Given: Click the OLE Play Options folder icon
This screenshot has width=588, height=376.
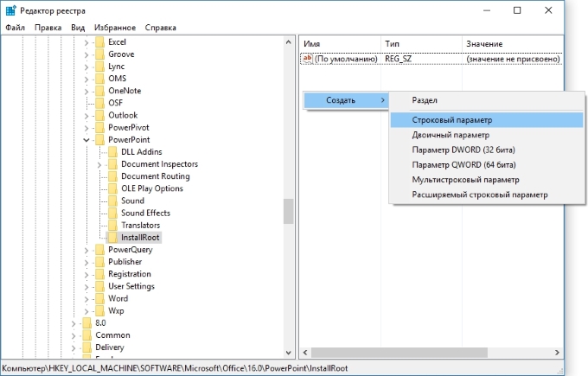Looking at the screenshot, I should (x=112, y=188).
